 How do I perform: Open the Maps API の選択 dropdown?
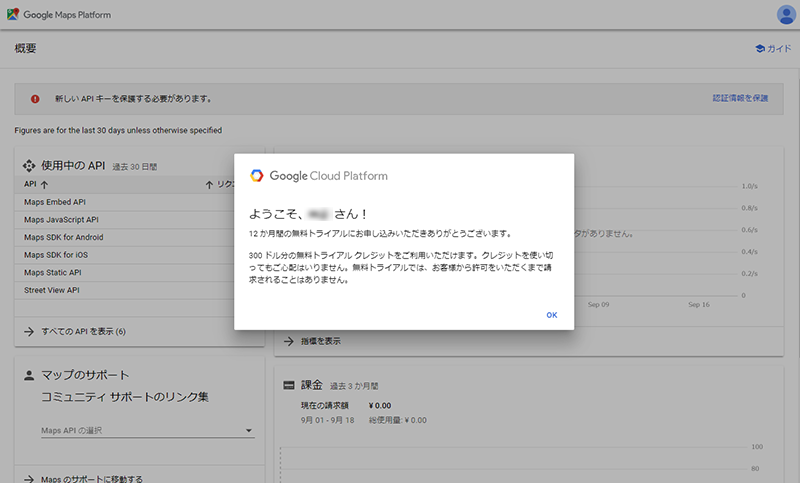point(147,430)
